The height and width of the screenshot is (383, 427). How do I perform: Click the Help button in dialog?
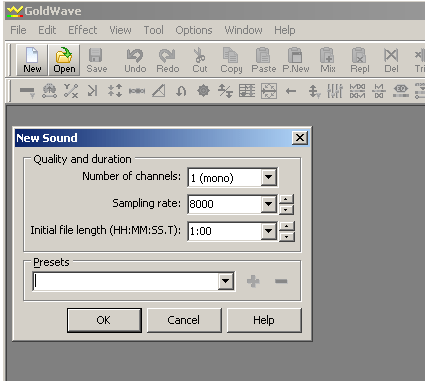264,320
